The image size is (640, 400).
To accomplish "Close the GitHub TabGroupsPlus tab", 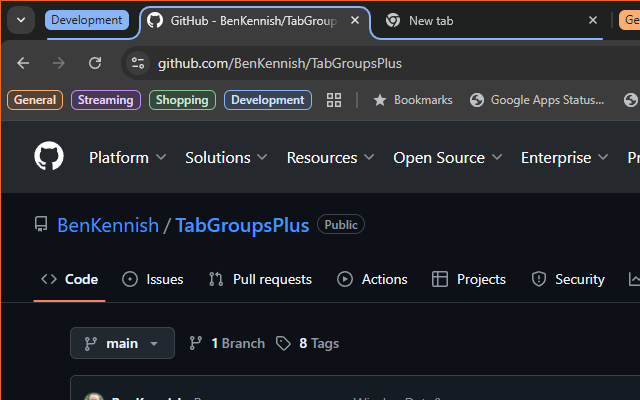I will [x=355, y=20].
